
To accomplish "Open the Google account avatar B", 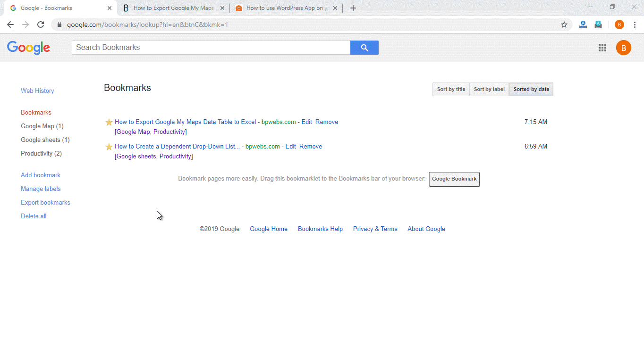I will (x=624, y=47).
